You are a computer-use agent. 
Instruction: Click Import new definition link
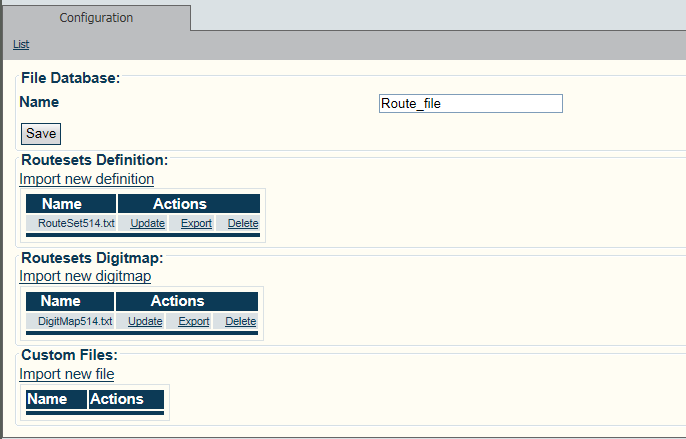tap(87, 179)
